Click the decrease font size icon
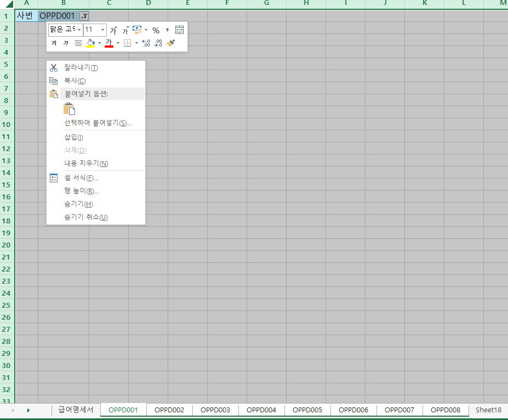The width and height of the screenshot is (508, 420). click(x=125, y=30)
